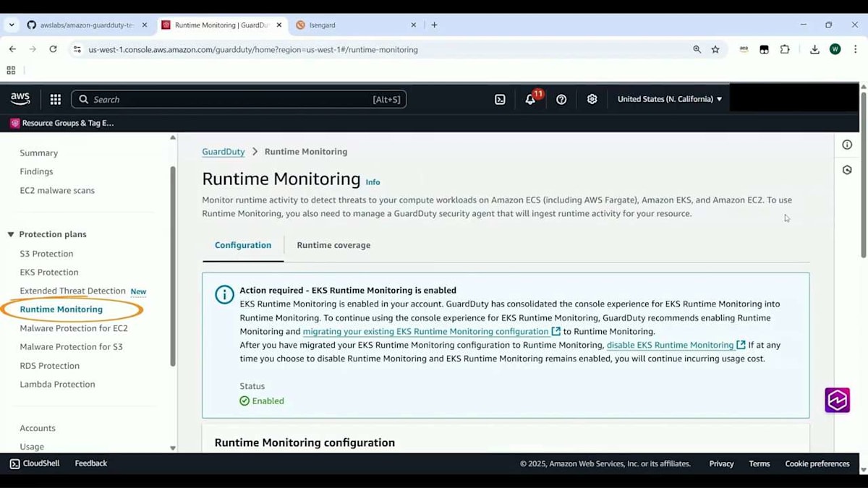The image size is (868, 488).
Task: Open Runtime Monitoring in the sidebar
Action: (61, 309)
